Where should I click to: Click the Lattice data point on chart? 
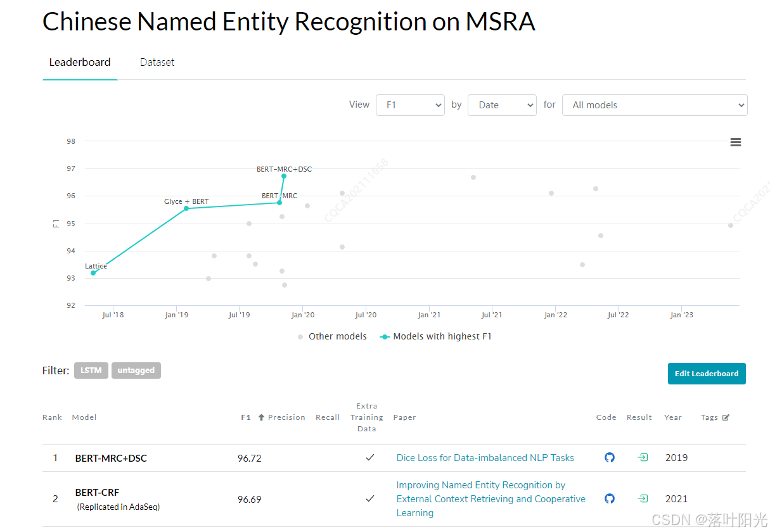coord(93,273)
